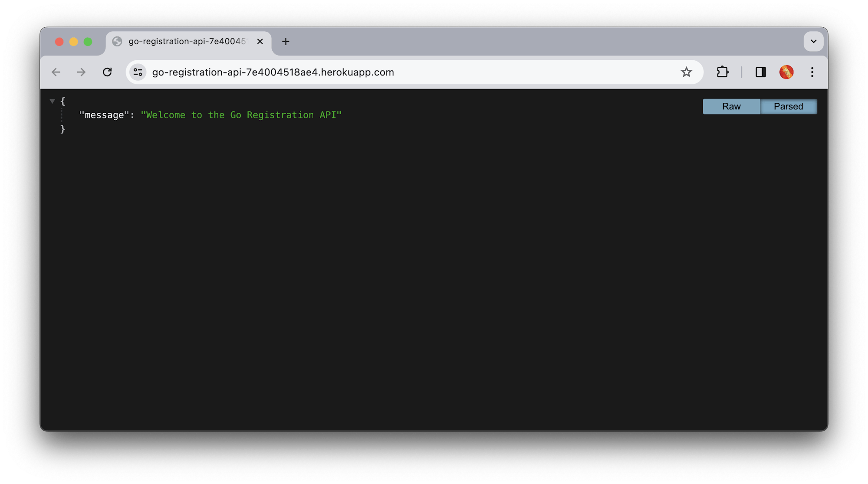Image resolution: width=868 pixels, height=484 pixels.
Task: Open the site information view
Action: click(x=138, y=72)
